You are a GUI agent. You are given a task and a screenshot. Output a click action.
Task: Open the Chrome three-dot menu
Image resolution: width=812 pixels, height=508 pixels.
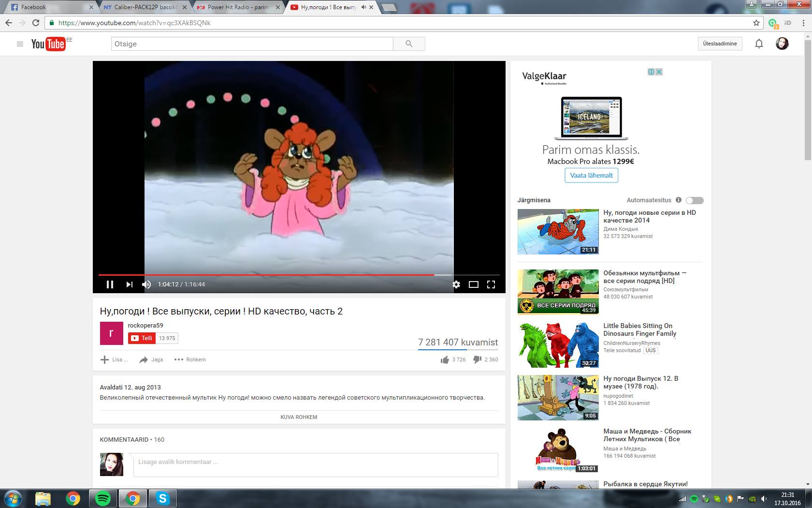tap(803, 23)
